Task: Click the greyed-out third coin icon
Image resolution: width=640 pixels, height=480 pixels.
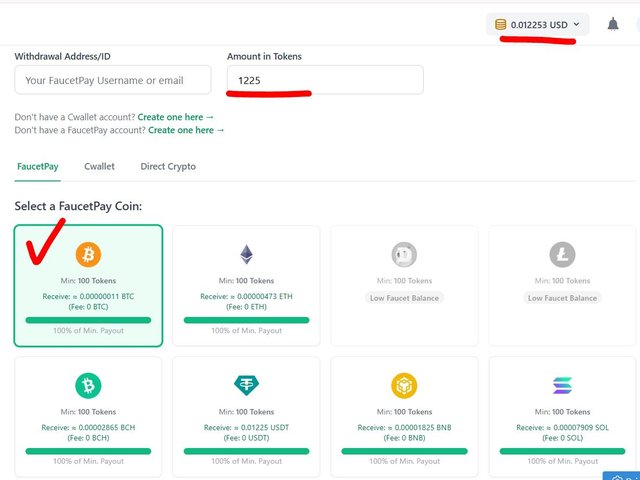Action: [x=404, y=255]
